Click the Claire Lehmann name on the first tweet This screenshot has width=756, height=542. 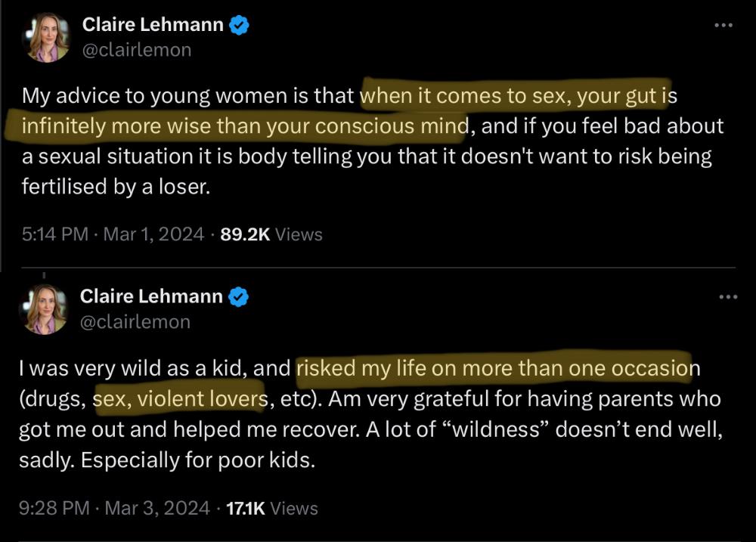pos(153,25)
